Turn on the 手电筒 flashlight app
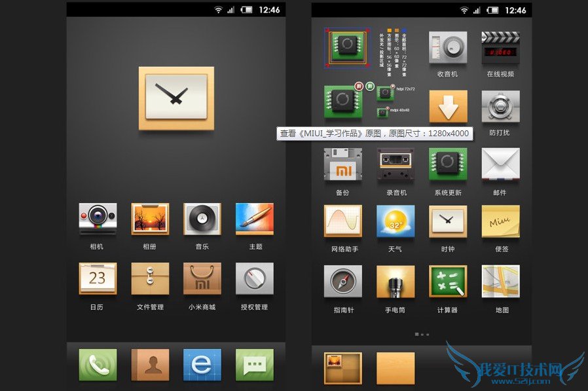 395,282
